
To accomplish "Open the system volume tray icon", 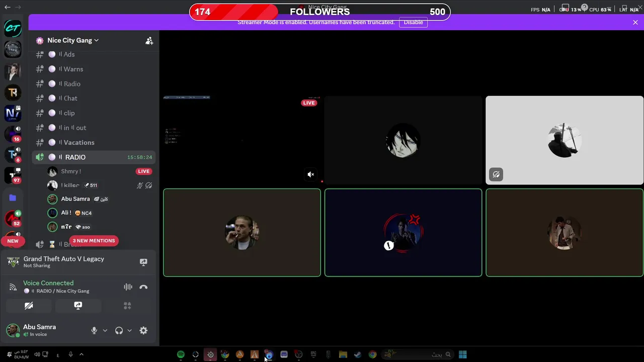I will click(37, 354).
